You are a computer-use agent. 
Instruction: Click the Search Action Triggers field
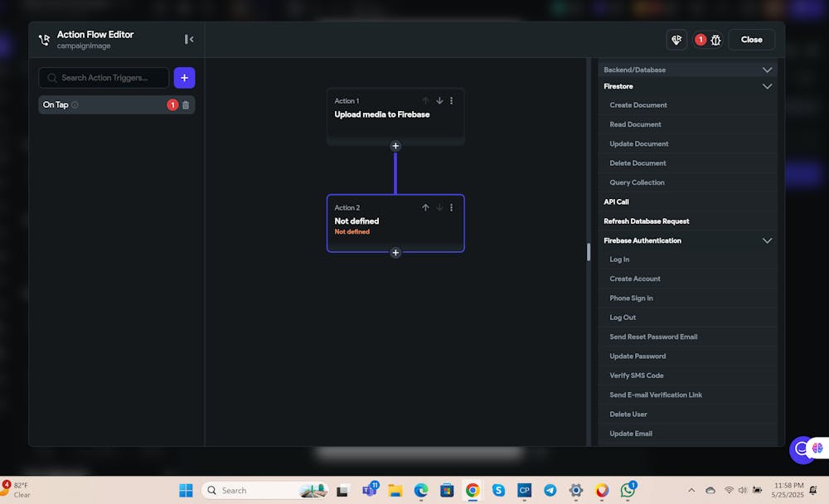(x=104, y=78)
